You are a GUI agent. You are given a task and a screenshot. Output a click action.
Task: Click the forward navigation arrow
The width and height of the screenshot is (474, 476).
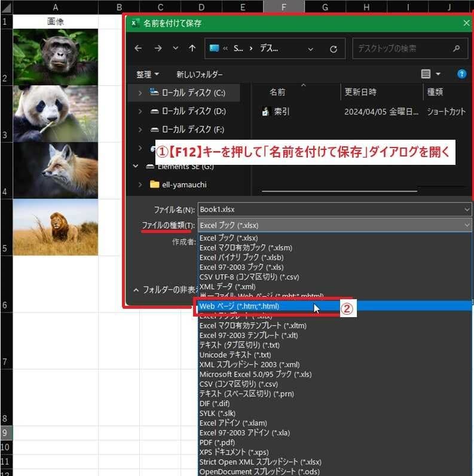coord(158,48)
